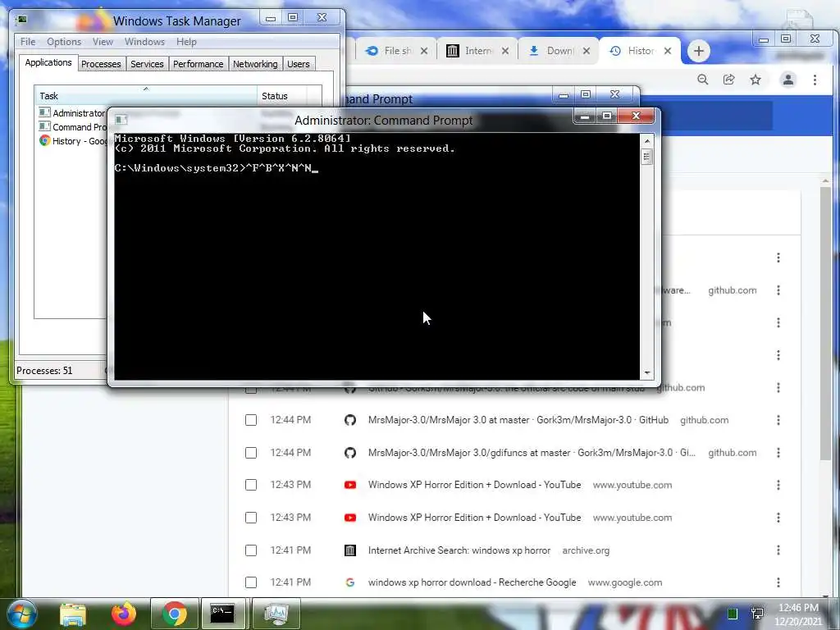
Task: Open more actions for MrsMajor 3.0 at master
Action: [778, 420]
